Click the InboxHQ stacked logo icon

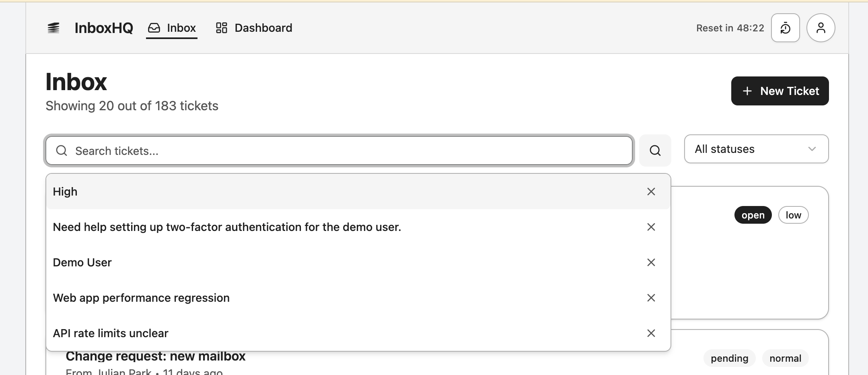(53, 28)
